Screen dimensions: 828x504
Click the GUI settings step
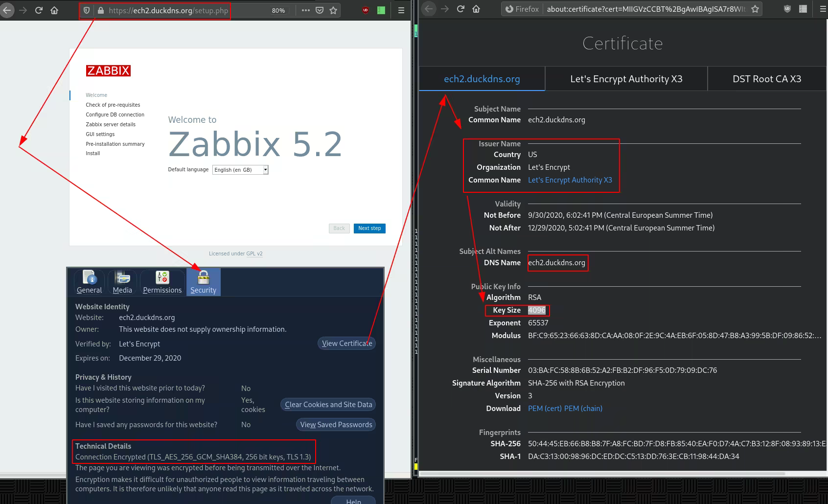(100, 134)
